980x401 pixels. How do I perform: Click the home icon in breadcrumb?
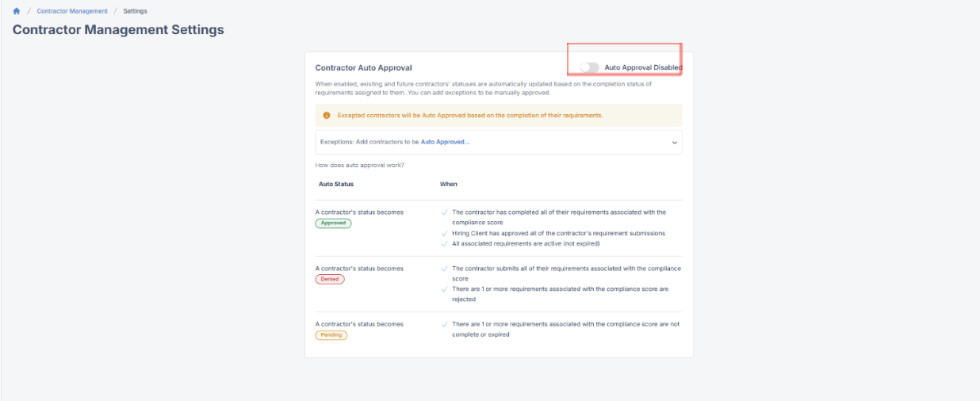(17, 11)
